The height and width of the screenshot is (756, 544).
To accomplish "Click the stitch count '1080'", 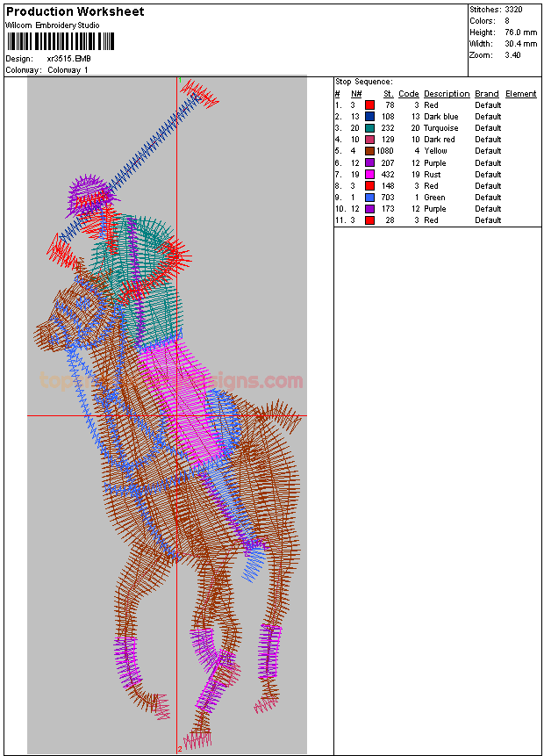I will tap(385, 151).
